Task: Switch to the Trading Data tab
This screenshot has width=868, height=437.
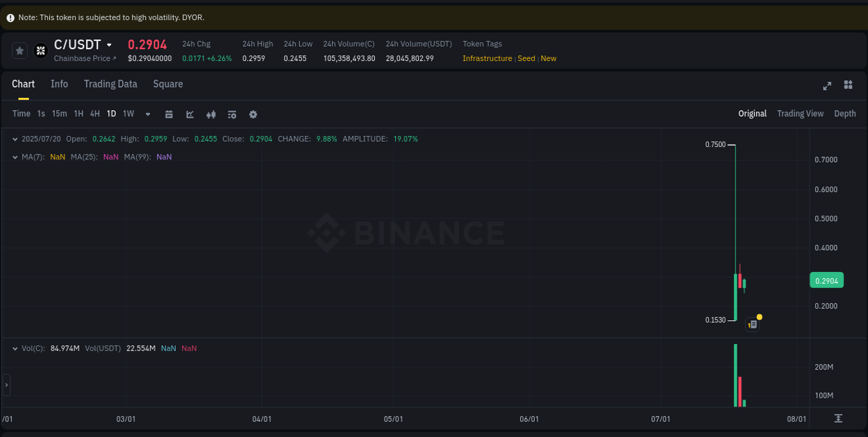Action: point(110,84)
